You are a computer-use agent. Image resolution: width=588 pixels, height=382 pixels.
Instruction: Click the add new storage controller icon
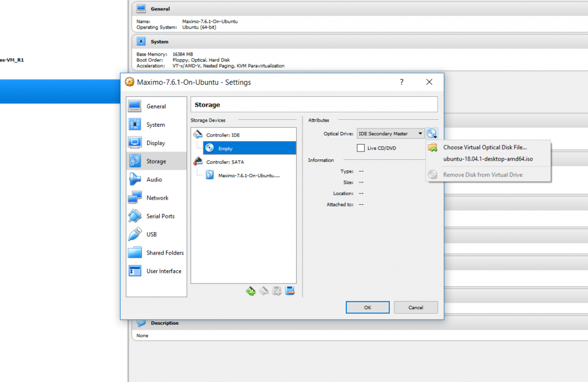[x=251, y=291]
